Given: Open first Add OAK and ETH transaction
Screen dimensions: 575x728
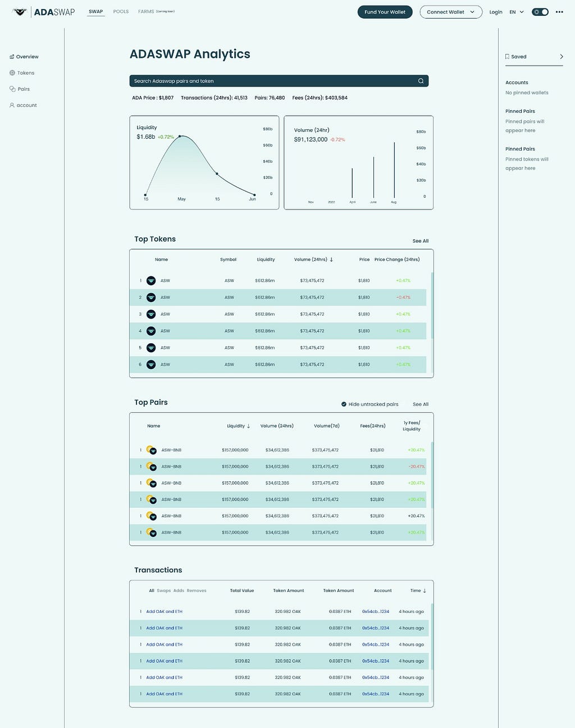Looking at the screenshot, I should click(x=164, y=612).
